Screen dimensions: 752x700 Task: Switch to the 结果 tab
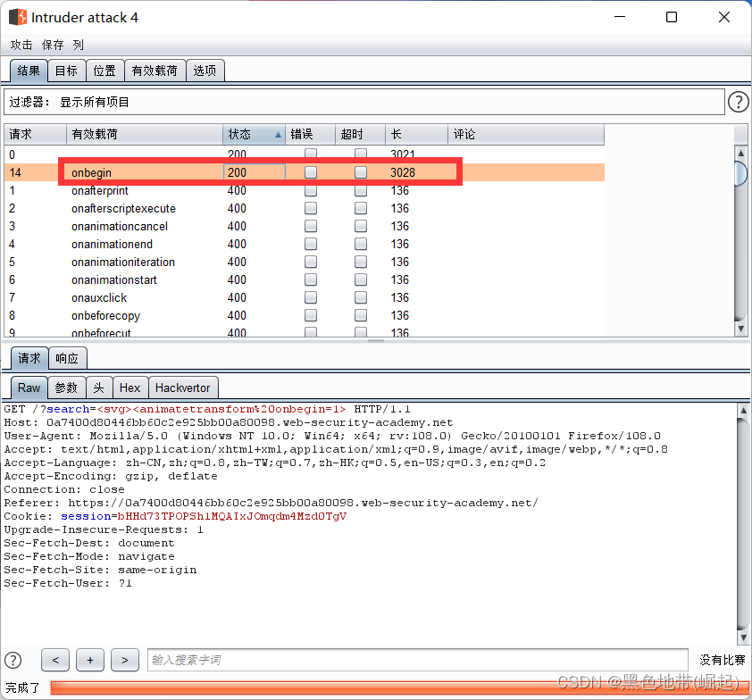(x=29, y=71)
